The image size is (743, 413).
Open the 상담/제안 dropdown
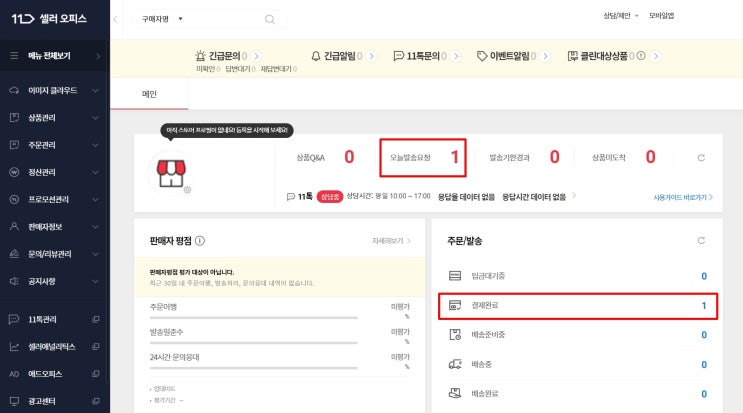pos(621,16)
